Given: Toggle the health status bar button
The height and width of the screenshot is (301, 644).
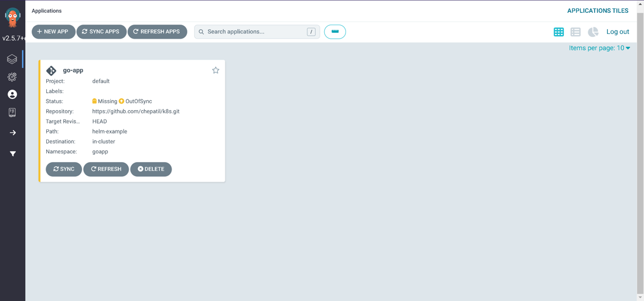Looking at the screenshot, I should pos(335,32).
